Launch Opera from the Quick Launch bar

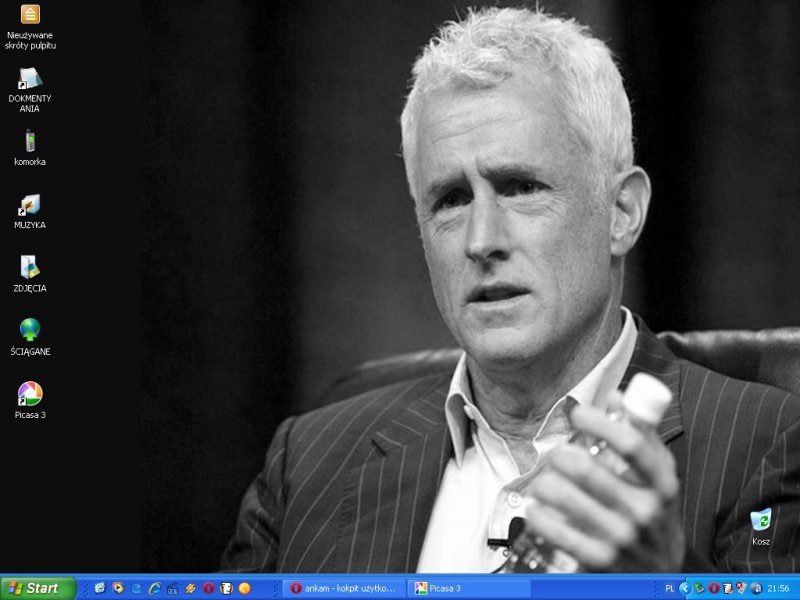[208, 588]
